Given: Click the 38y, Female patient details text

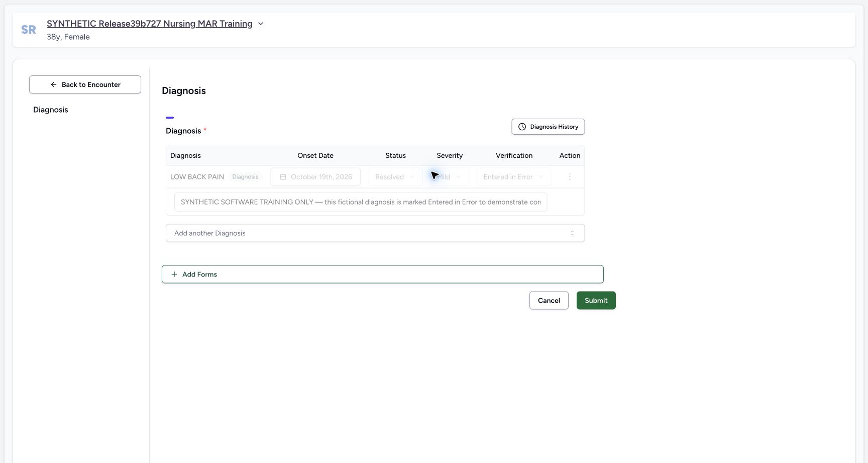Looking at the screenshot, I should [x=68, y=37].
